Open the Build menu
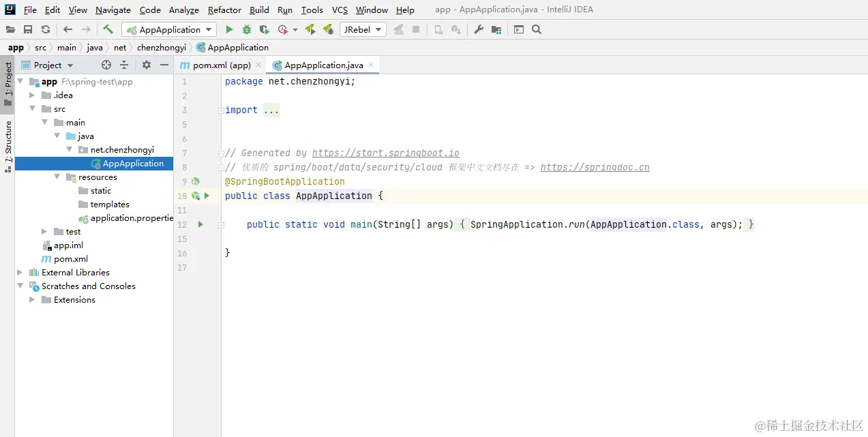 [x=259, y=10]
